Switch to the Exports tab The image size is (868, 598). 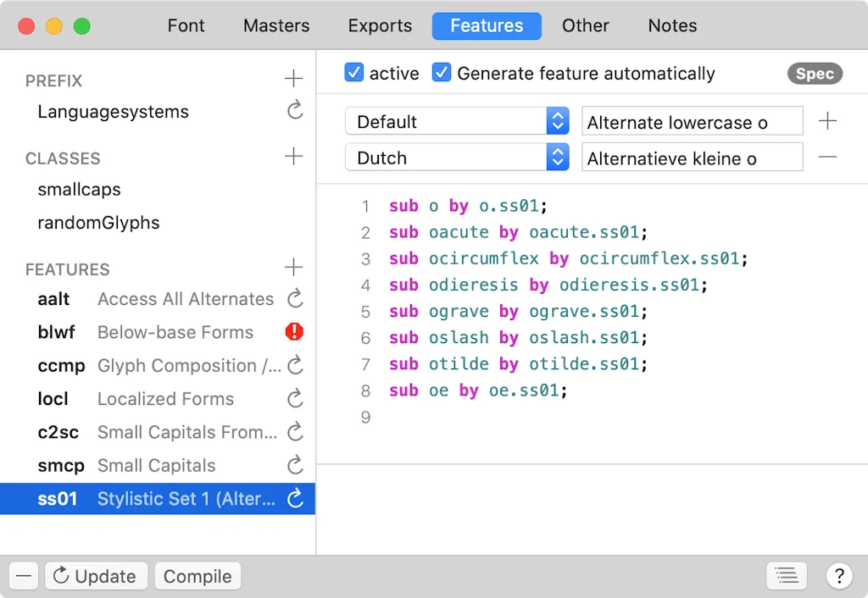tap(380, 25)
